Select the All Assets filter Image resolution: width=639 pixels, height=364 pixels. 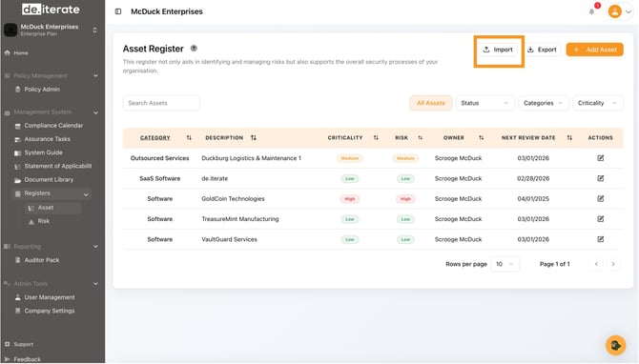pyautogui.click(x=431, y=103)
